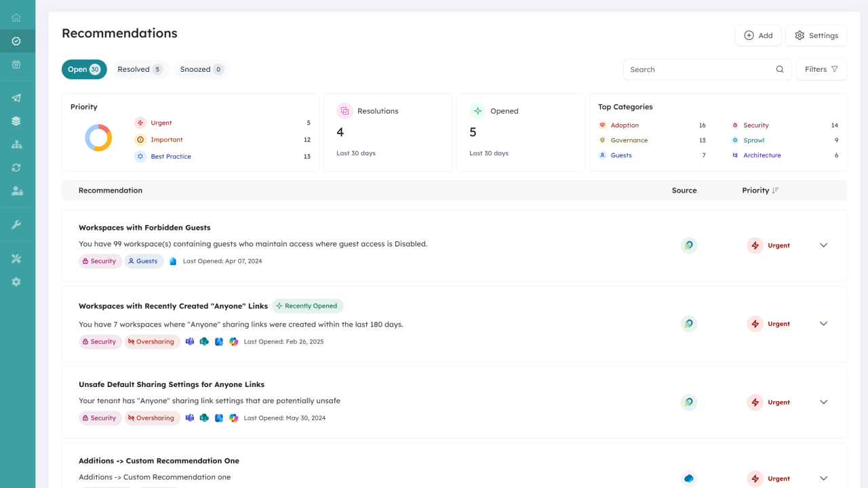
Task: Expand Recently Created "Anyone" Links recommendation
Action: [x=823, y=324]
